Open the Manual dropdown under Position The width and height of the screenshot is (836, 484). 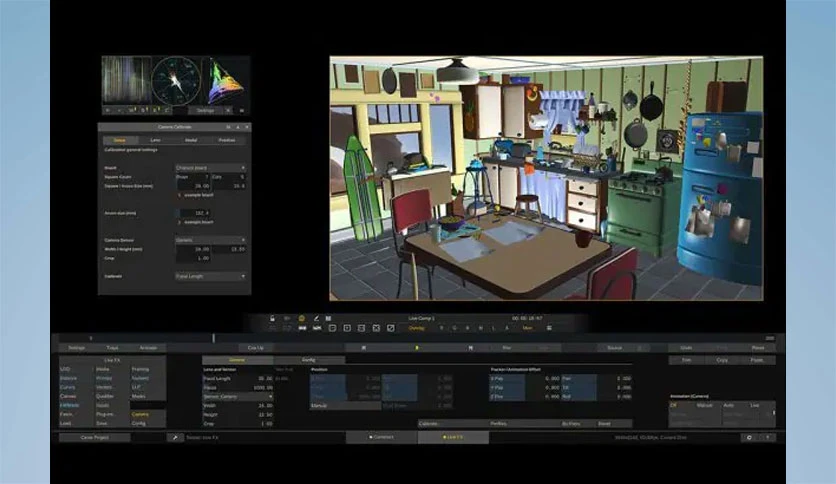tap(345, 406)
